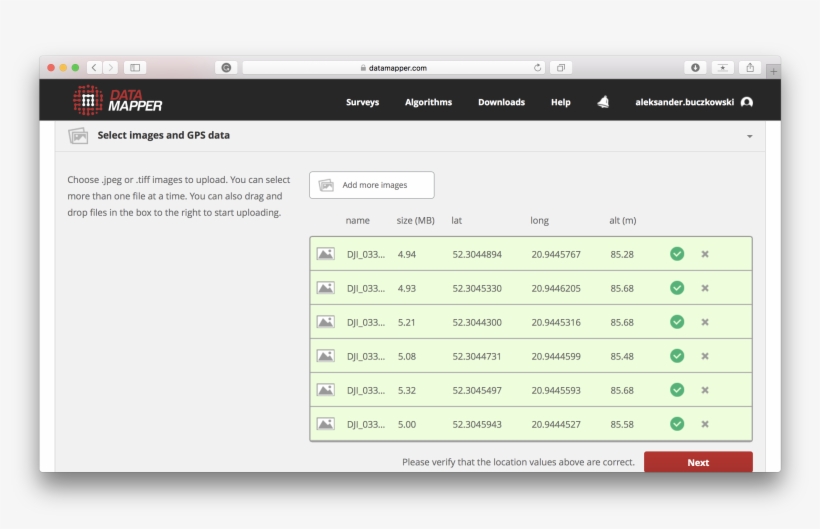Click the Data Mapper logo
Viewport: 820px width, 529px height.
tap(118, 100)
